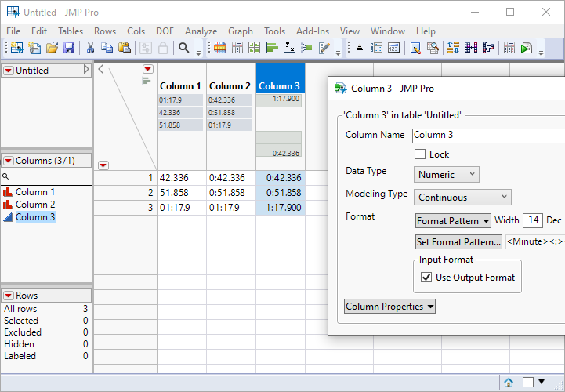Click the small black triangle toolbar icon
Screen dimensions: 565x392
tap(359, 48)
